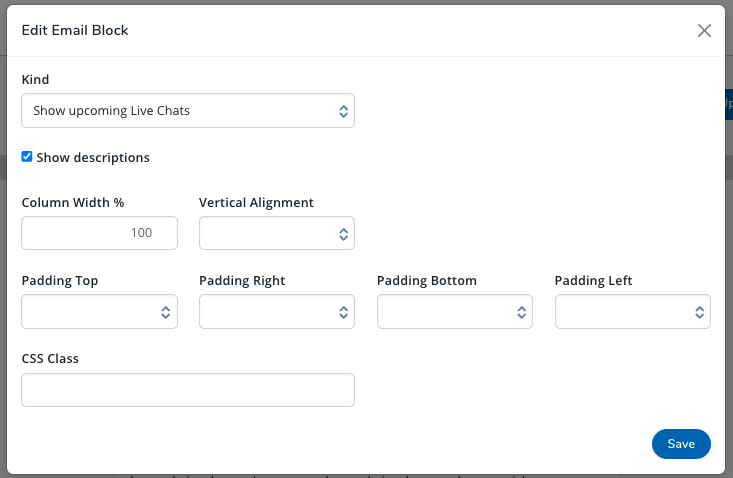The image size is (733, 478).
Task: Expand the Padding Bottom dropdown
Action: point(455,312)
